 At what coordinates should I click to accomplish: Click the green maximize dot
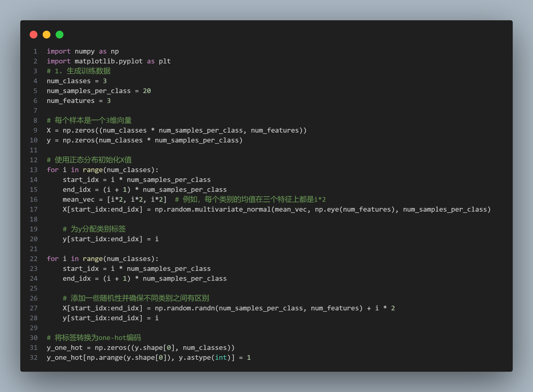coord(60,35)
